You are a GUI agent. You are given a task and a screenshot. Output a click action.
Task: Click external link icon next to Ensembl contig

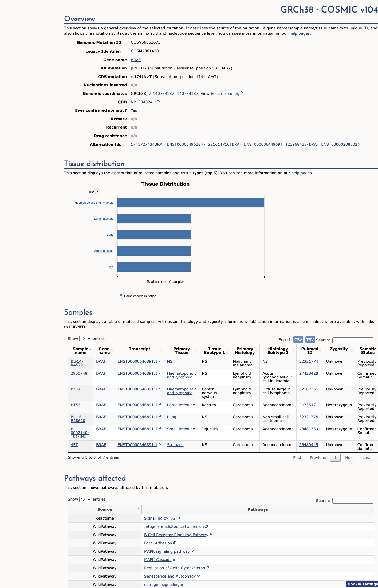pyautogui.click(x=242, y=93)
